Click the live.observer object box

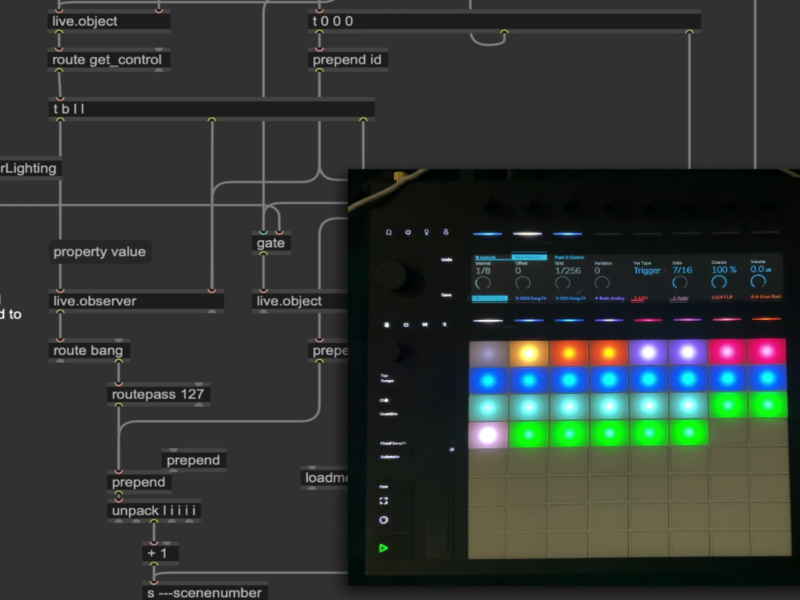pyautogui.click(x=135, y=301)
